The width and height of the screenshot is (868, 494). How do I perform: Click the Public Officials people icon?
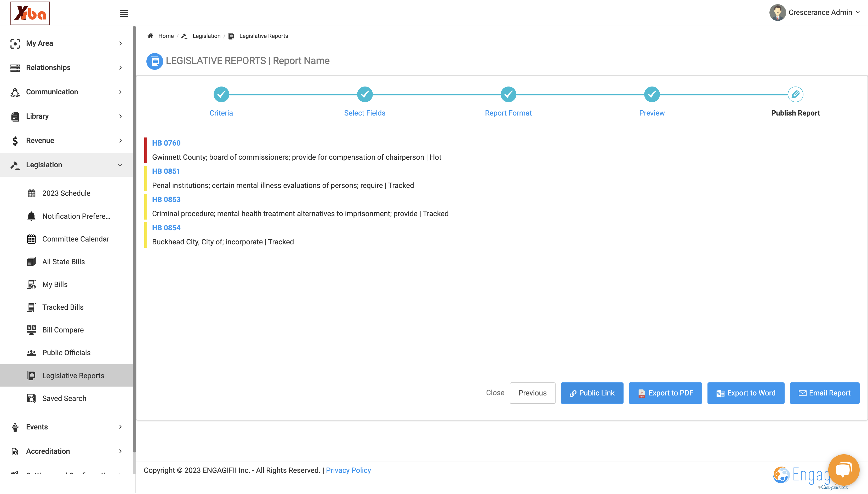(x=31, y=353)
